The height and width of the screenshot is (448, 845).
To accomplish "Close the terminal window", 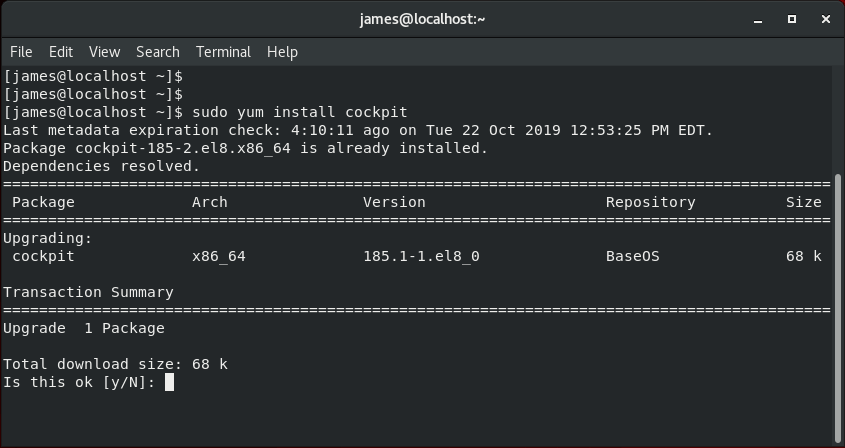I will pos(826,19).
